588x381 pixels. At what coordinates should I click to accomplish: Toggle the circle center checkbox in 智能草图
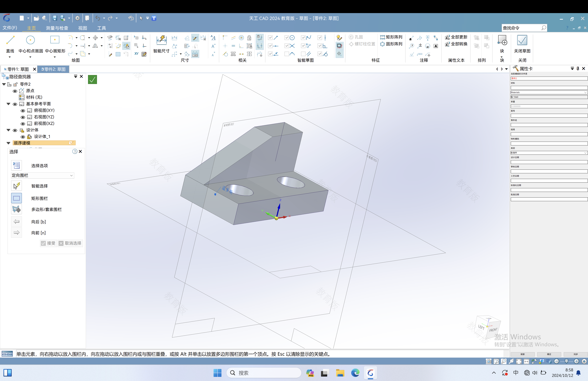click(287, 38)
